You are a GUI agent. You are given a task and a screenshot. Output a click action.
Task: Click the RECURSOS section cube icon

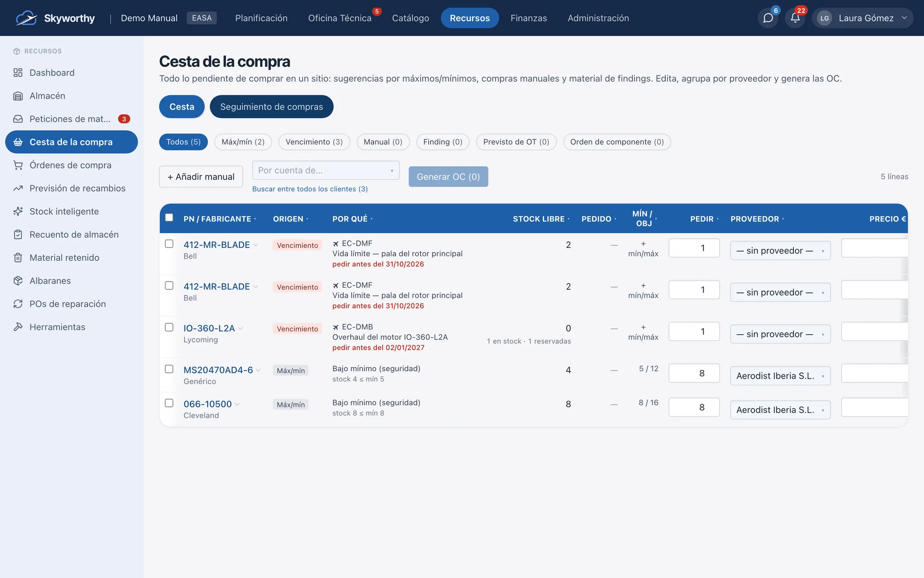click(x=17, y=51)
